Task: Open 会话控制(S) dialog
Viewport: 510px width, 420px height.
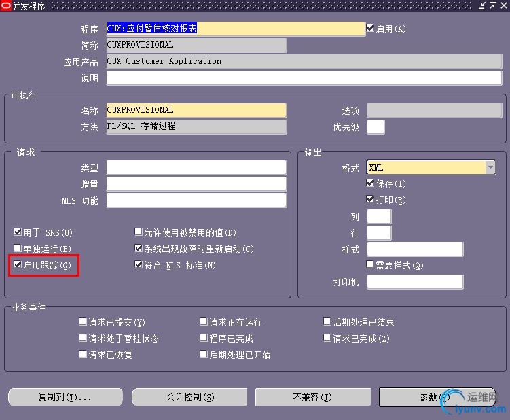Action: point(189,397)
